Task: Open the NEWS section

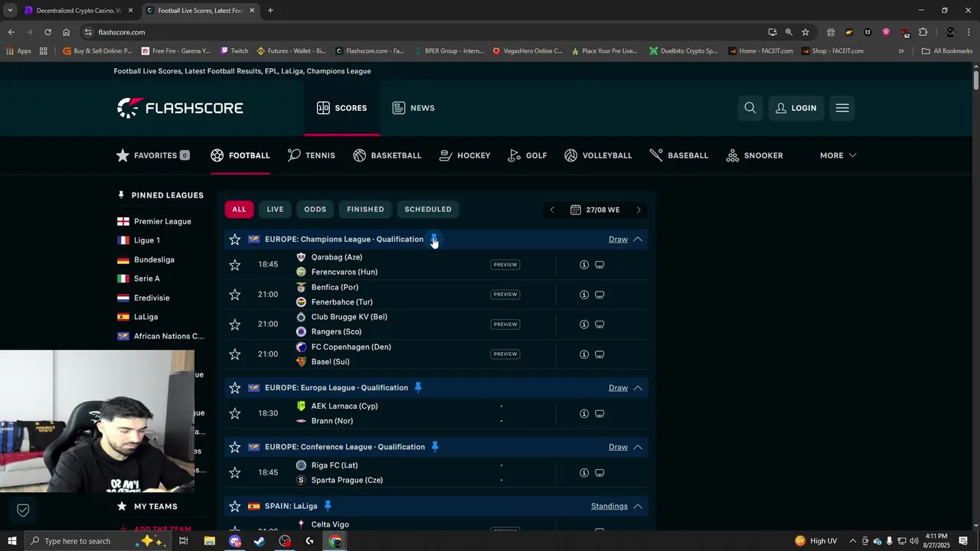Action: [x=413, y=108]
